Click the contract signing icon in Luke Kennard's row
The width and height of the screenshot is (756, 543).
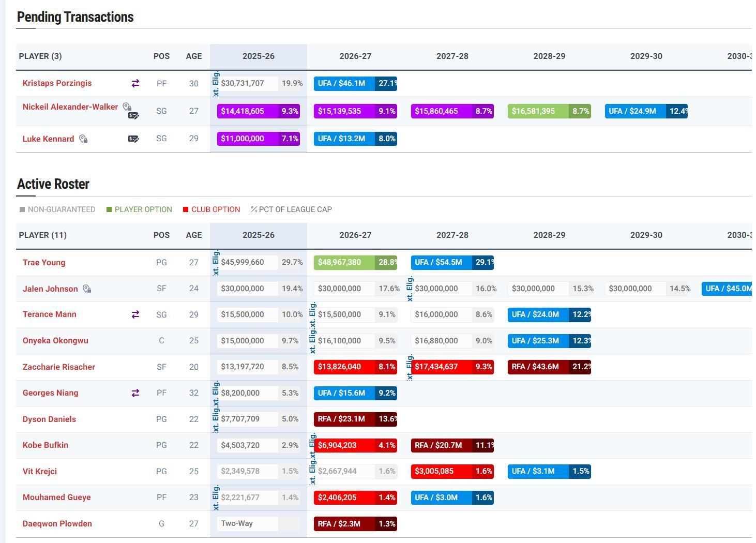click(x=133, y=139)
